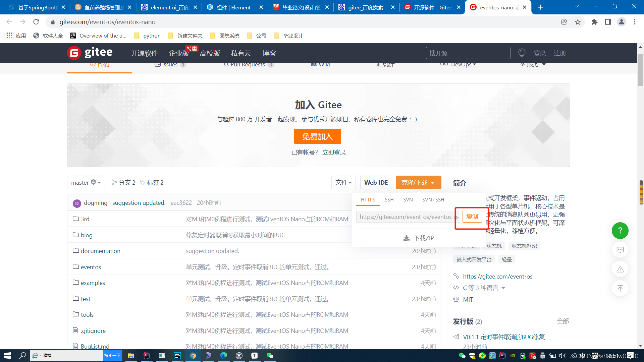Open the Windows Start menu
This screenshot has width=644, height=362.
pyautogui.click(x=7, y=356)
